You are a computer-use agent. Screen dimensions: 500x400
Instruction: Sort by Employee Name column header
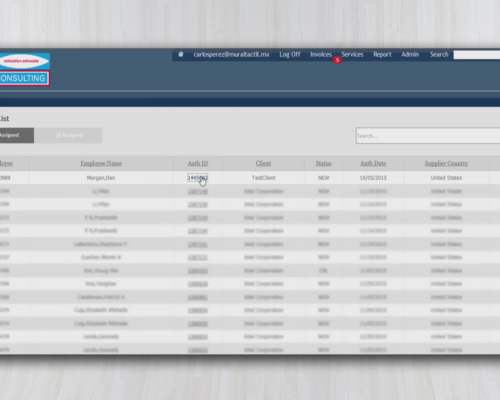click(x=101, y=163)
